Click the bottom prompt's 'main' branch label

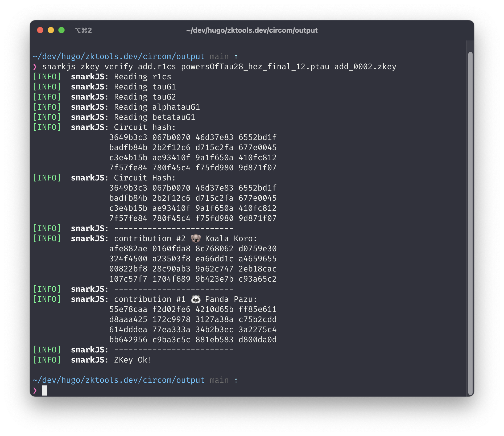(x=219, y=380)
